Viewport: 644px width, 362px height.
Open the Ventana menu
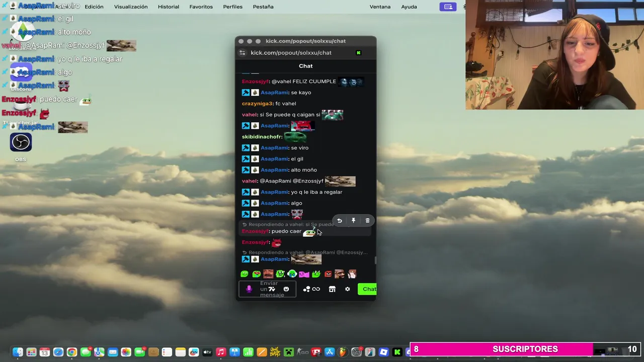click(x=380, y=7)
